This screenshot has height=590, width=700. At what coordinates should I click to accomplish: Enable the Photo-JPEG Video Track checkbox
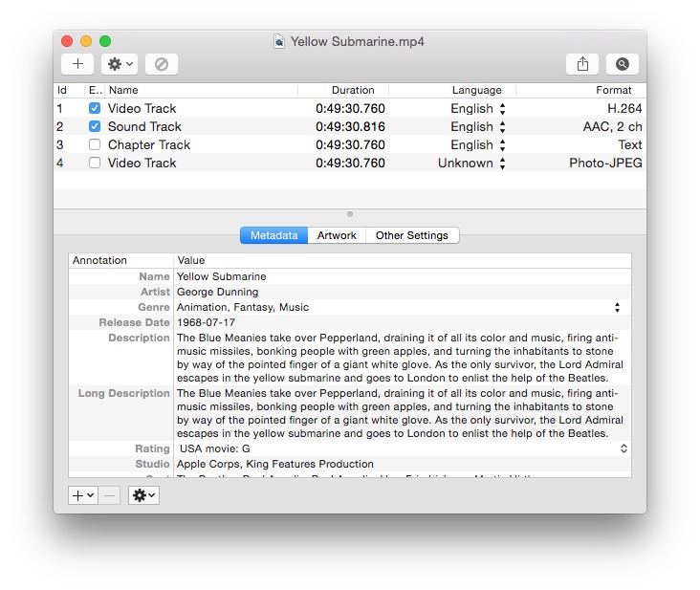pos(95,163)
